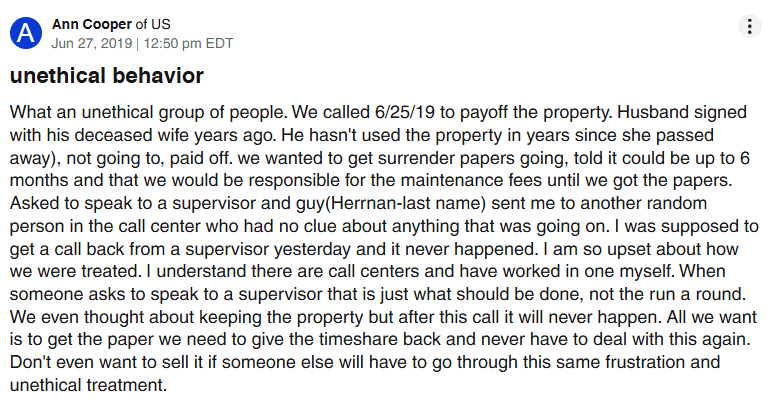Viewport: 773px width, 408px height.
Task: Click the "of US" location text
Action: pos(153,23)
